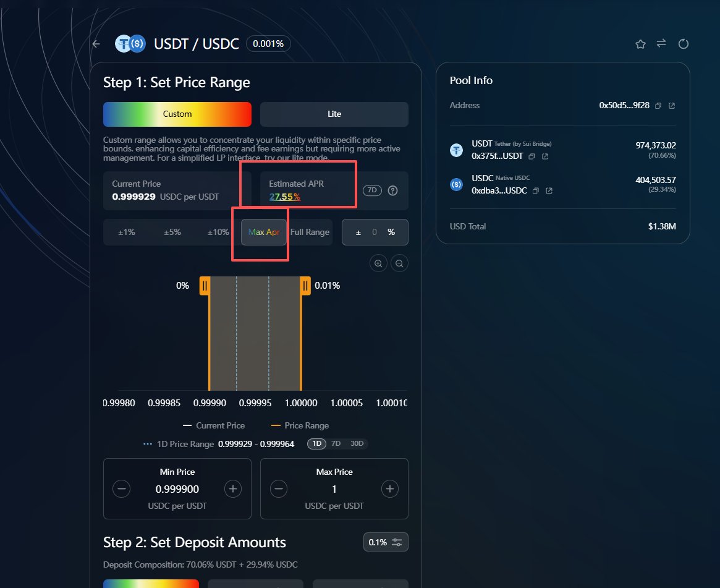
Task: Click the 1D Price Range values text
Action: [256, 444]
